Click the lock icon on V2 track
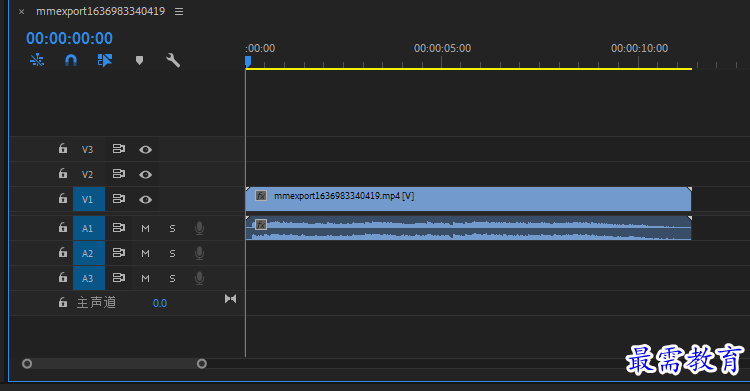Viewport: 750px width, 391px height. point(63,173)
